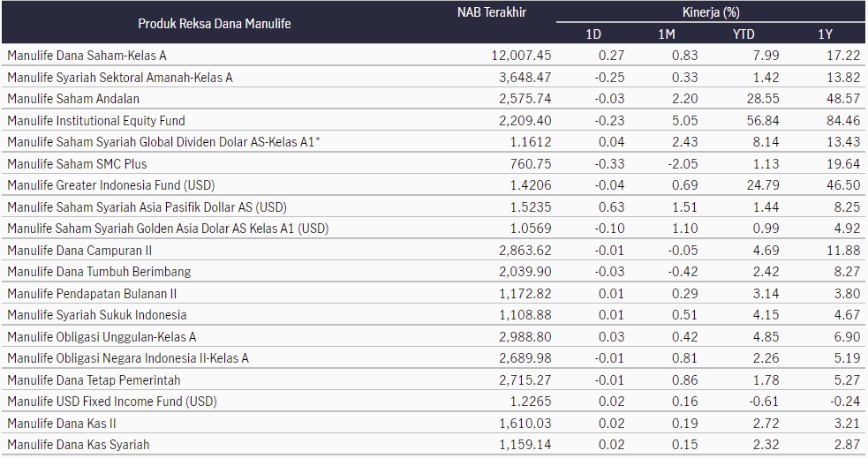Select 'Manulife Saham SMC Plus' fund name

[77, 164]
